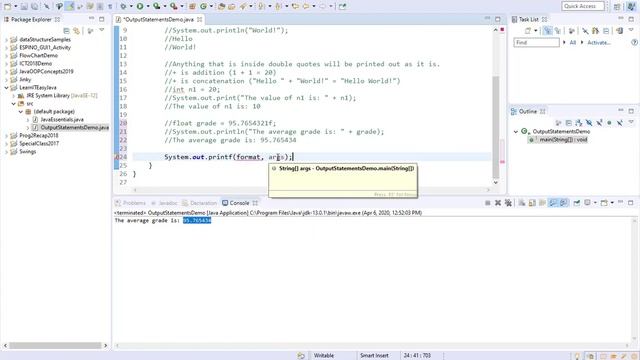This screenshot has width=640, height=360.
Task: Expand the dataStructureSamples project
Action: click(x=7, y=40)
